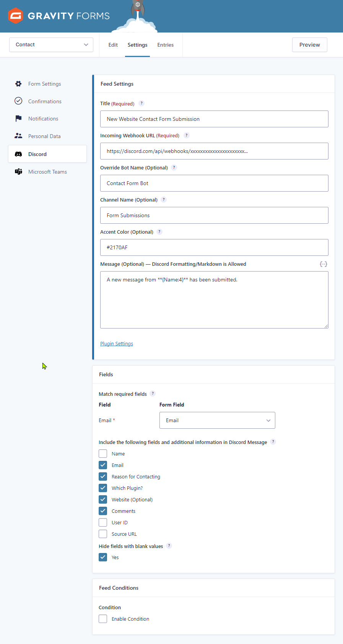
Task: Open merge tags selector for Message
Action: coord(323,264)
